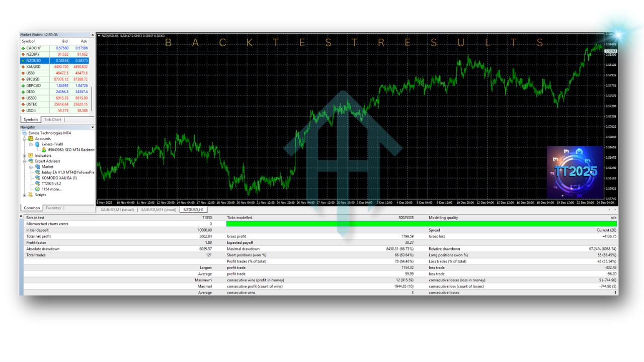644x362 pixels.
Task: Click the TT2025 v3.2 expert advisor icon
Action: [38, 184]
